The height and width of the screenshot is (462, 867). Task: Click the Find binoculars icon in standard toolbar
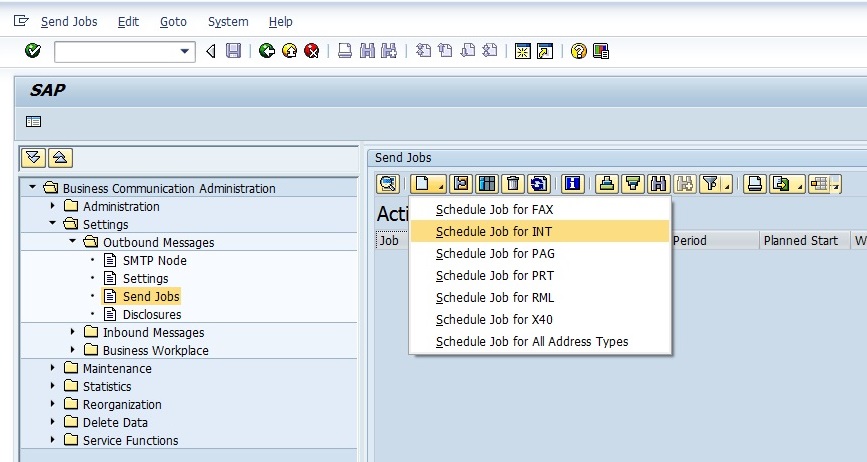click(367, 51)
